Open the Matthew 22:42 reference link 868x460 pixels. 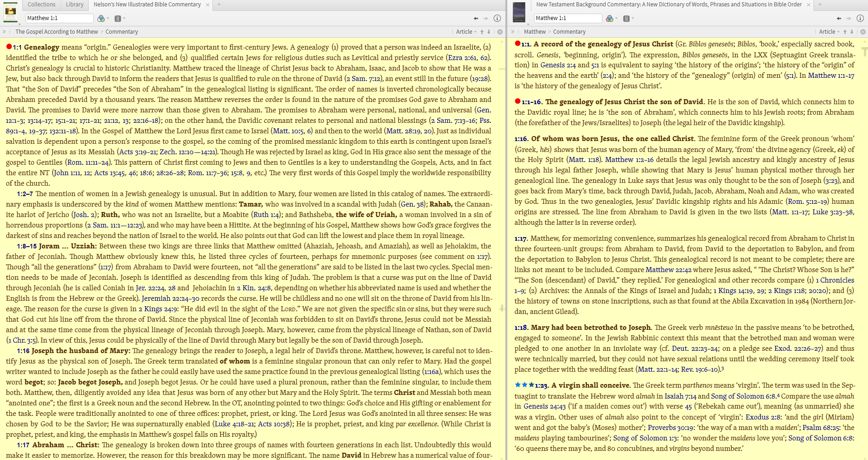point(669,270)
